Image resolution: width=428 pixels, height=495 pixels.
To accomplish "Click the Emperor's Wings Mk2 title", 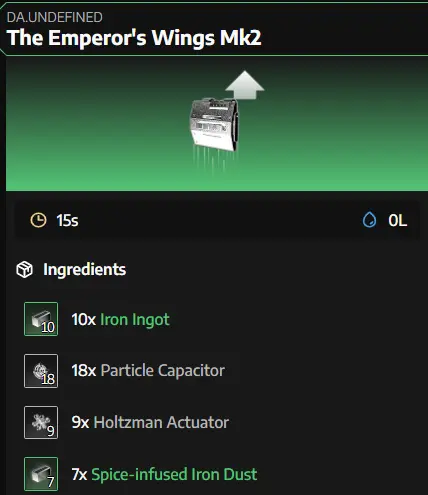I will pyautogui.click(x=134, y=38).
